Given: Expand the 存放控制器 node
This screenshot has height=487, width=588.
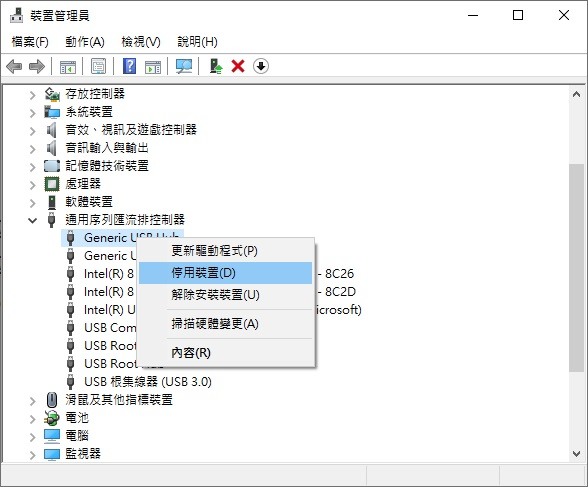Looking at the screenshot, I should coord(33,95).
